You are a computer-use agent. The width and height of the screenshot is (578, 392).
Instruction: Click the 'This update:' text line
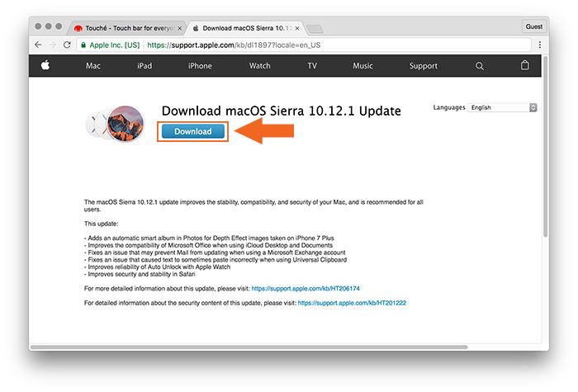(x=101, y=224)
